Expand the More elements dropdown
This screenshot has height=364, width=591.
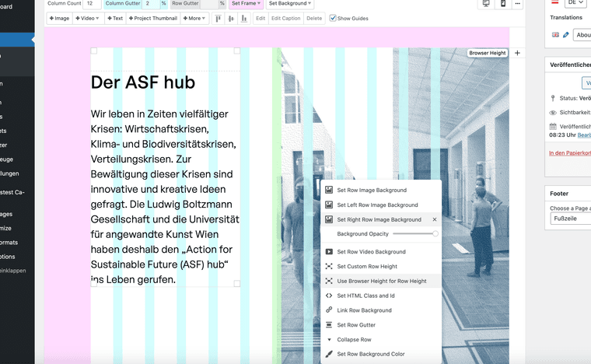194,18
